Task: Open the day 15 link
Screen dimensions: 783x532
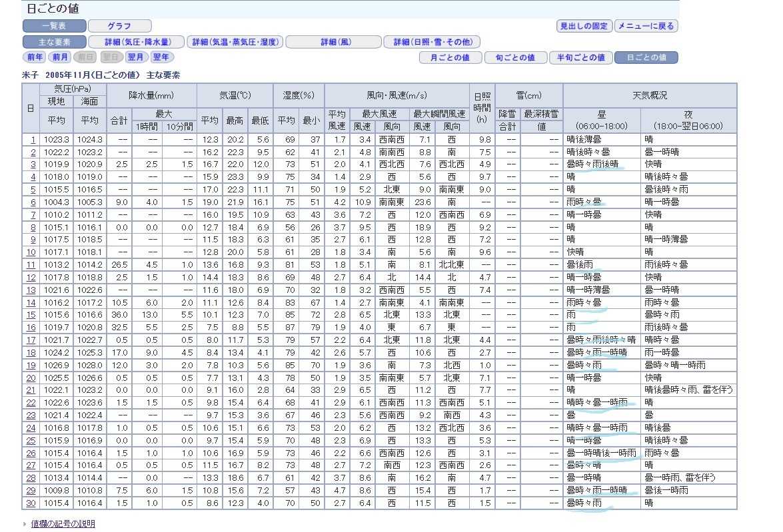Action: pos(31,315)
